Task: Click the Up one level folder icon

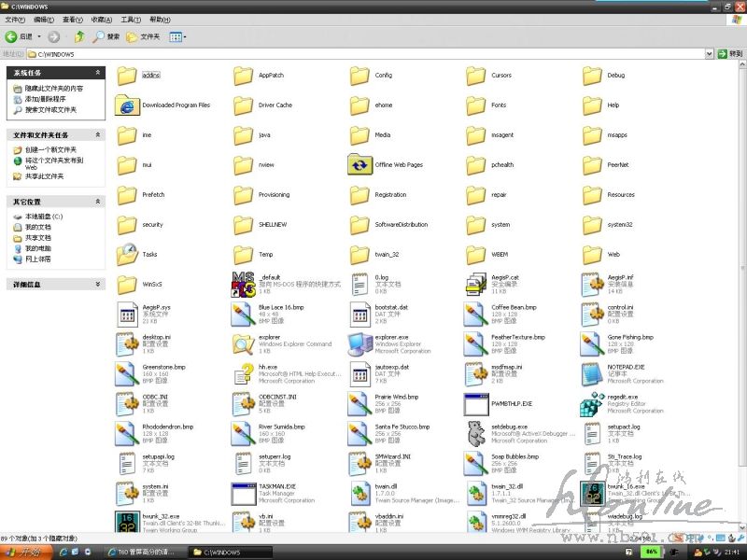Action: pos(78,36)
